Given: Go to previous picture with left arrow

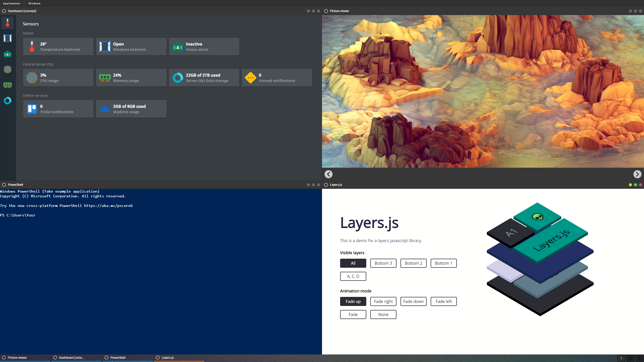Looking at the screenshot, I should pyautogui.click(x=328, y=174).
